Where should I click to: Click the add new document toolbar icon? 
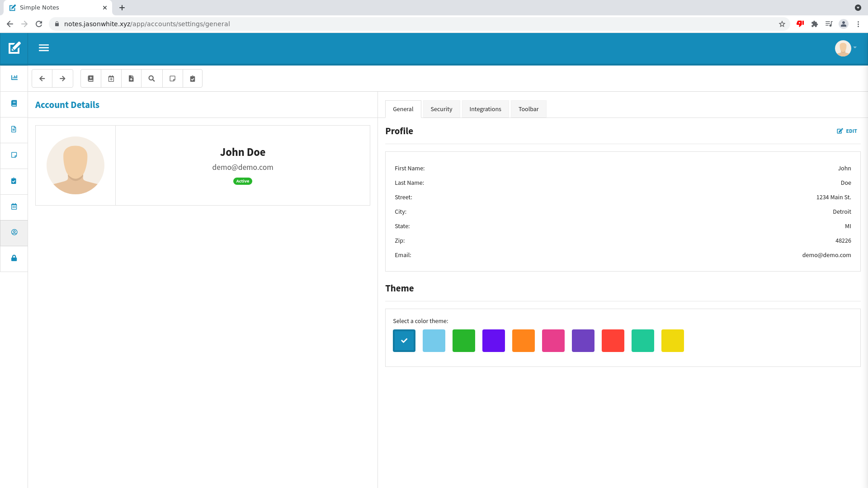point(132,79)
